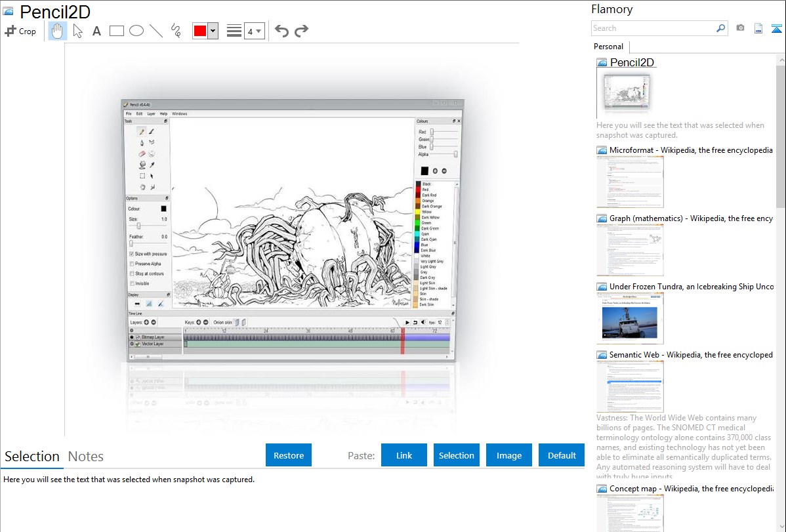Image resolution: width=786 pixels, height=532 pixels.
Task: Click the Vastness Semantic Web description text
Action: (684, 446)
